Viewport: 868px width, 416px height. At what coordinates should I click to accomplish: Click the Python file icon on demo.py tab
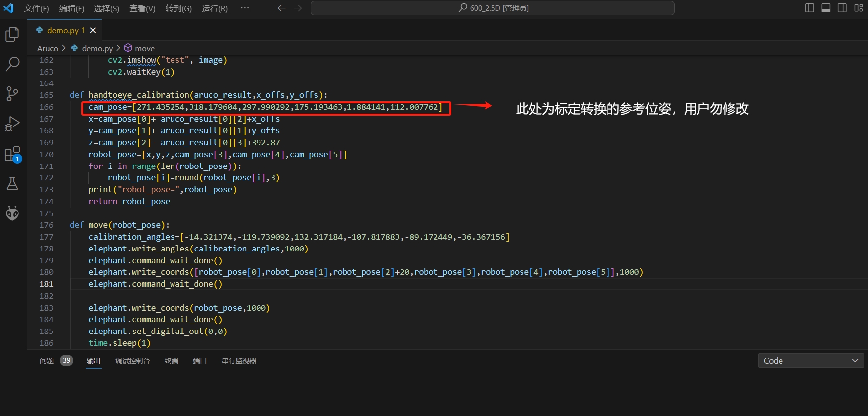(40, 30)
